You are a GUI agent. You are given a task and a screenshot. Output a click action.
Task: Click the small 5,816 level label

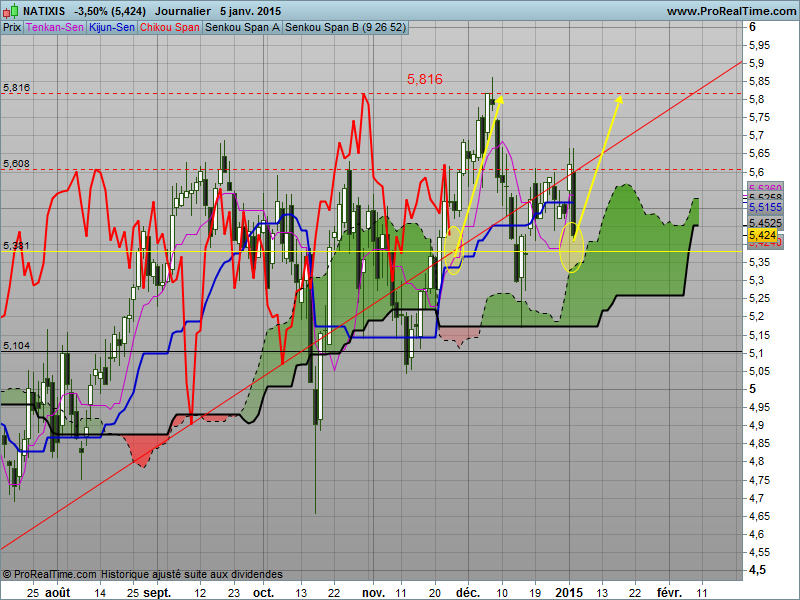tap(16, 88)
